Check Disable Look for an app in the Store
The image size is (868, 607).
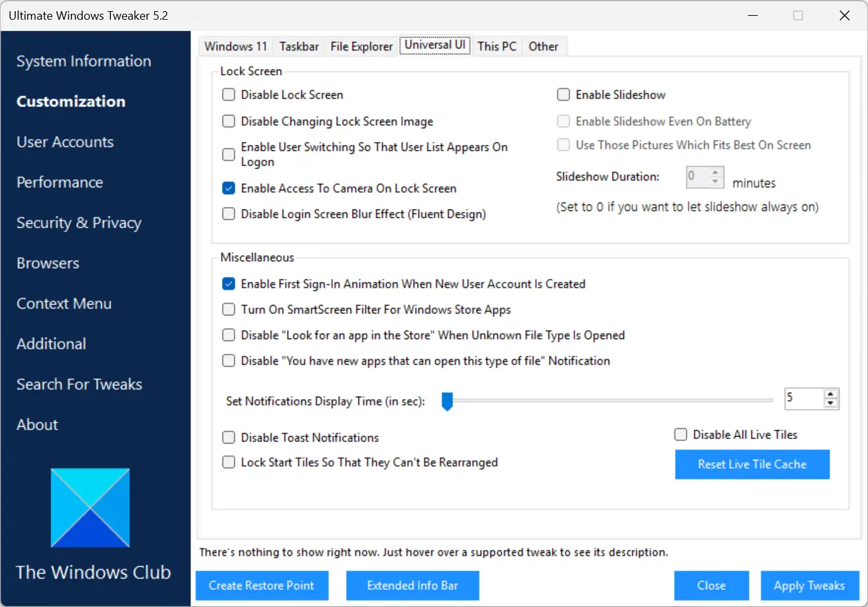click(228, 335)
